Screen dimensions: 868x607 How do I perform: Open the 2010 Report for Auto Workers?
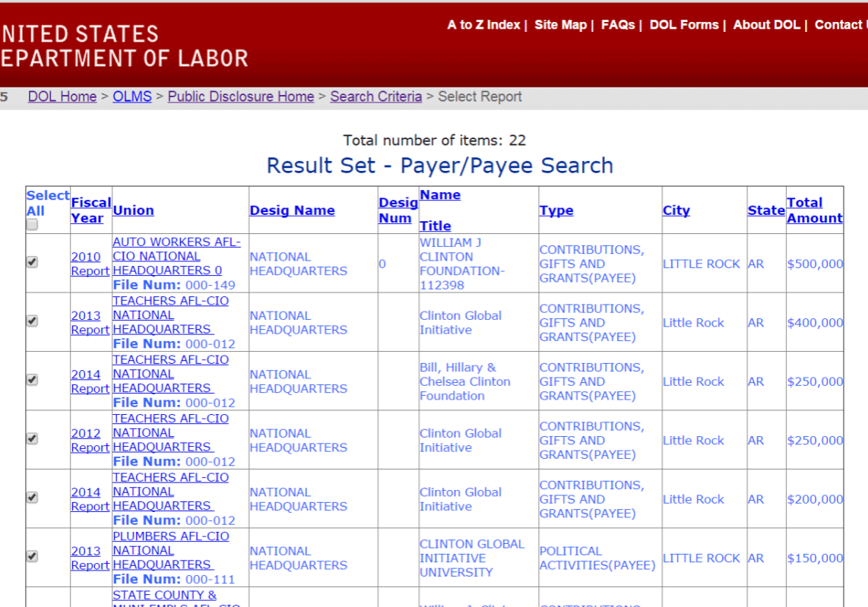pyautogui.click(x=90, y=264)
